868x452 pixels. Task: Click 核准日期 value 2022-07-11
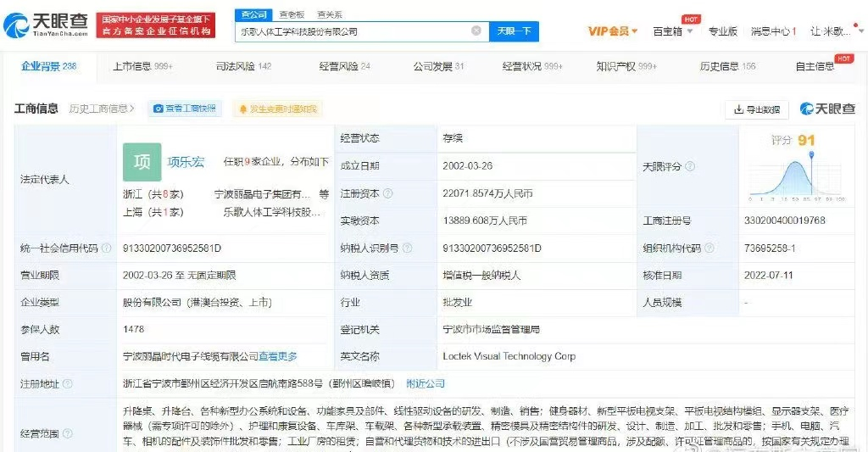click(x=768, y=276)
